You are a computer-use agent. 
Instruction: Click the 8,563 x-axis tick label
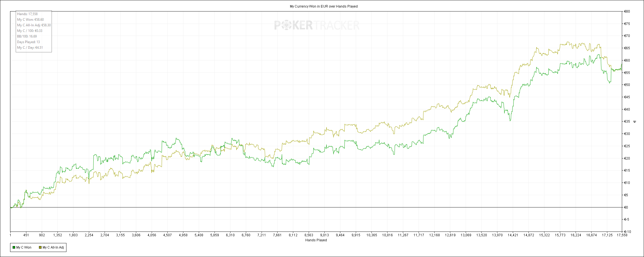point(309,235)
